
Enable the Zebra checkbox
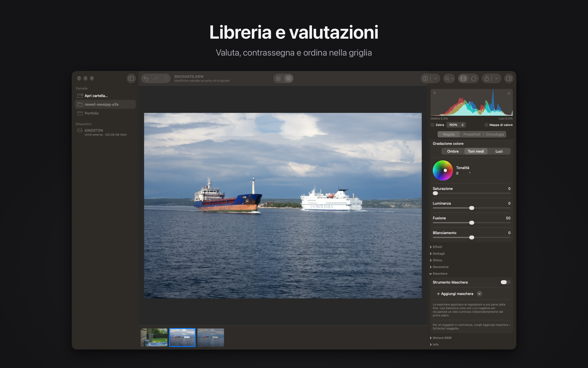432,125
